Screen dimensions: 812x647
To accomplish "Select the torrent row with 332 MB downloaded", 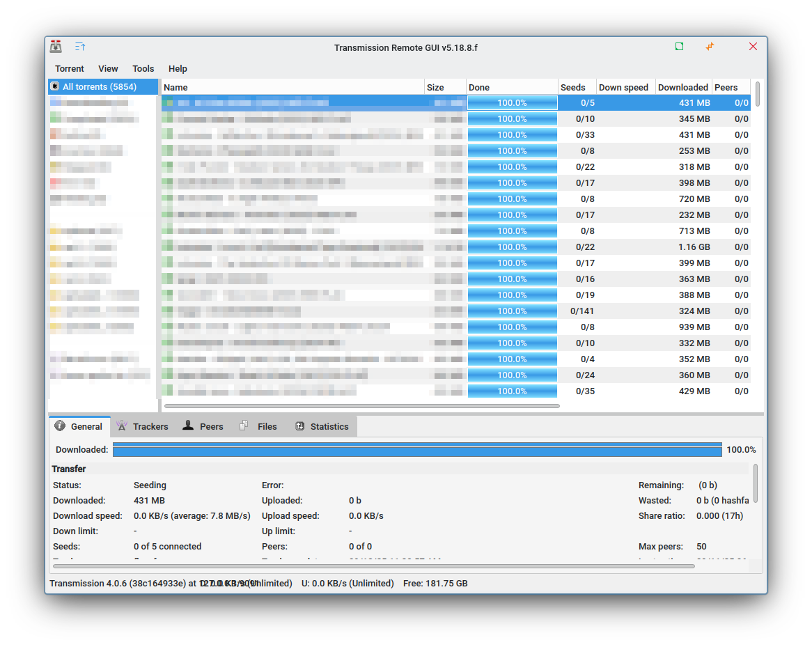I will point(455,343).
